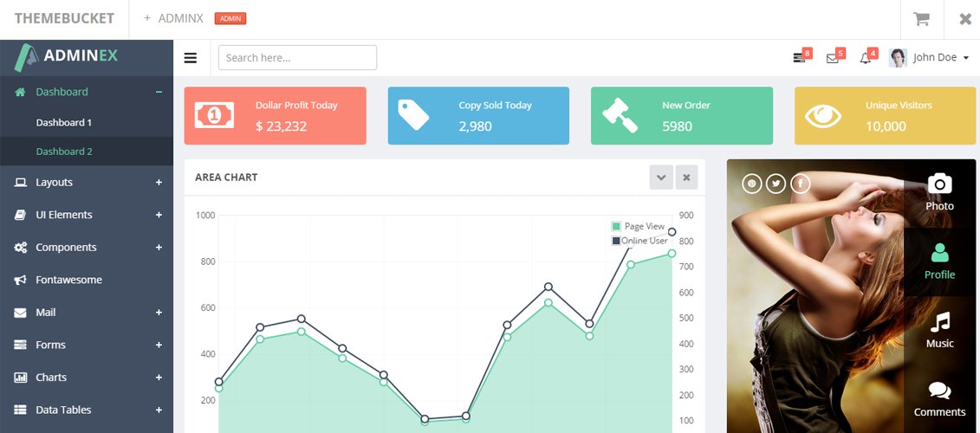This screenshot has width=980, height=433.
Task: Open the tasks list with 8 badge
Action: click(800, 58)
